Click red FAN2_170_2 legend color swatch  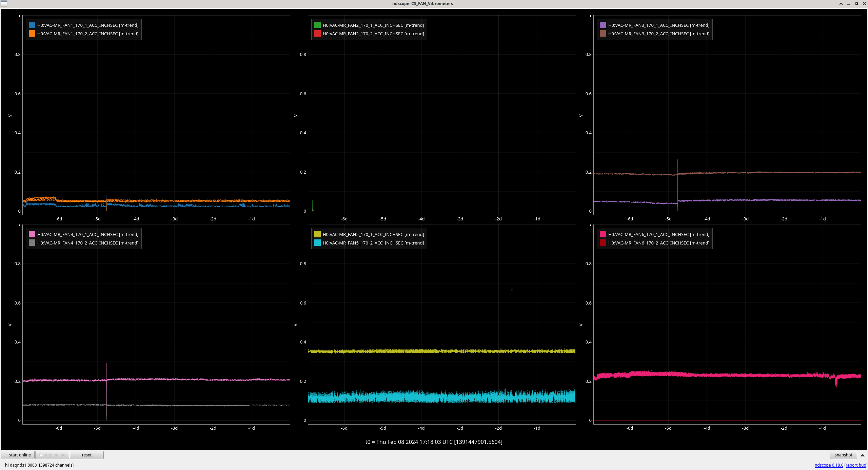click(317, 34)
